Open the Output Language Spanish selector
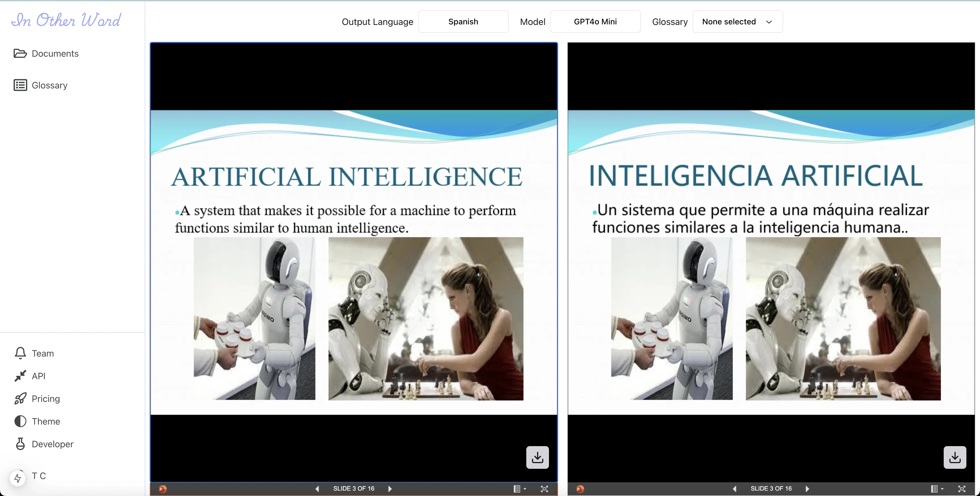 463,22
